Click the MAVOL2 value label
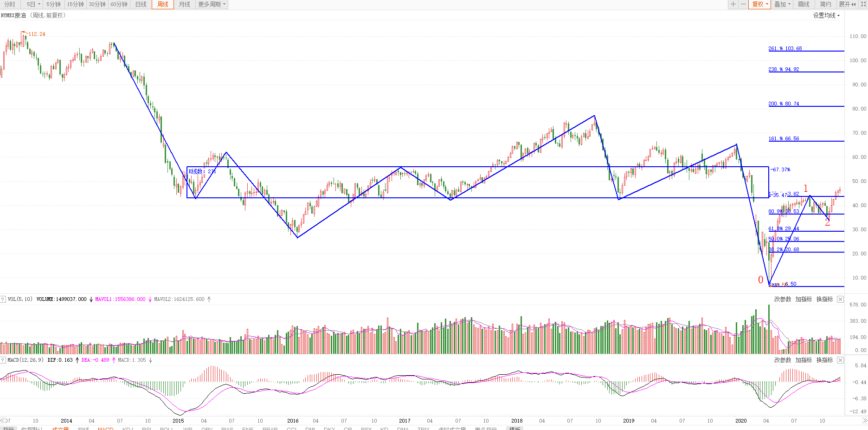This screenshot has width=868, height=430. (x=179, y=300)
